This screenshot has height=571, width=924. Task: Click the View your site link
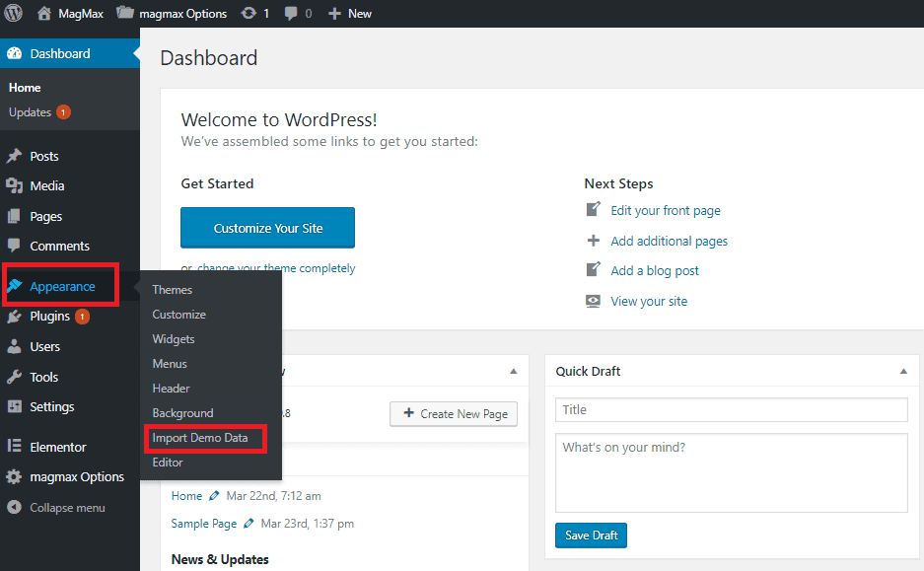pyautogui.click(x=649, y=301)
